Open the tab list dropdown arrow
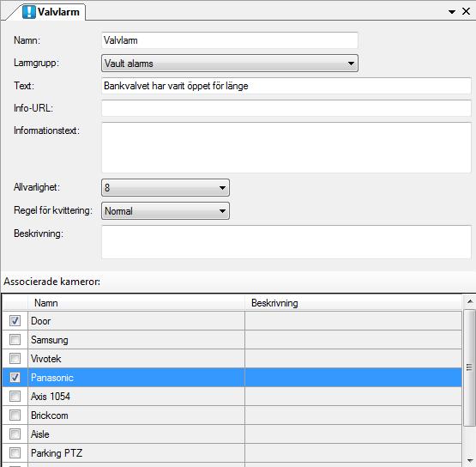 tap(452, 12)
